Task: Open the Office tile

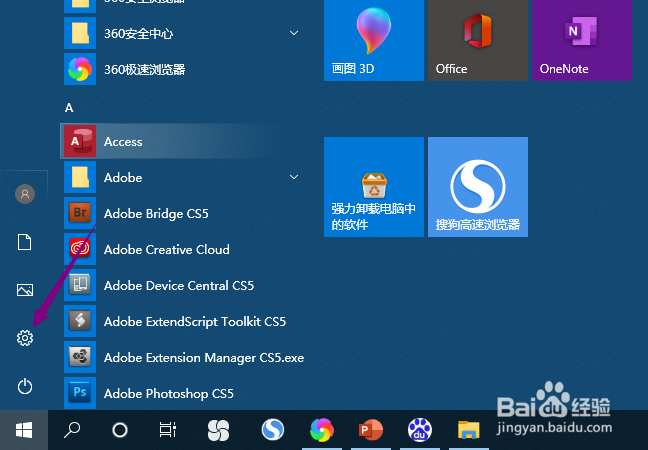Action: tap(478, 40)
